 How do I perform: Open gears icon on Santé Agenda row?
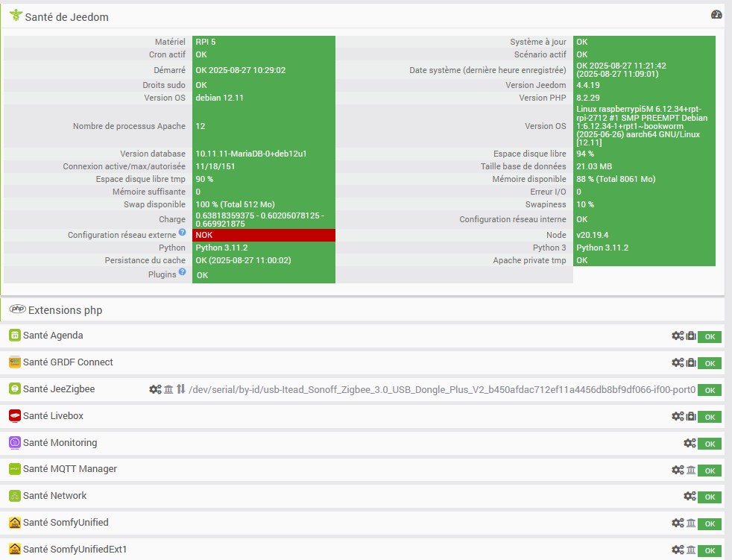tap(678, 336)
